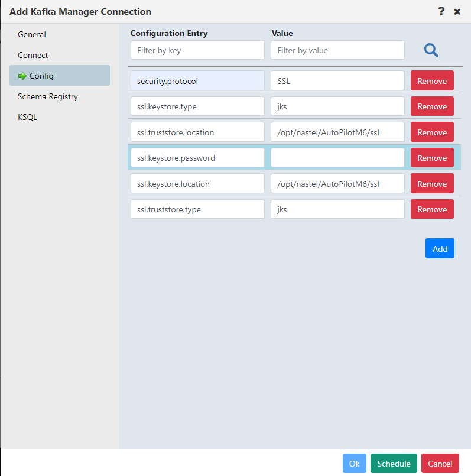Click the search magnifier icon

431,50
